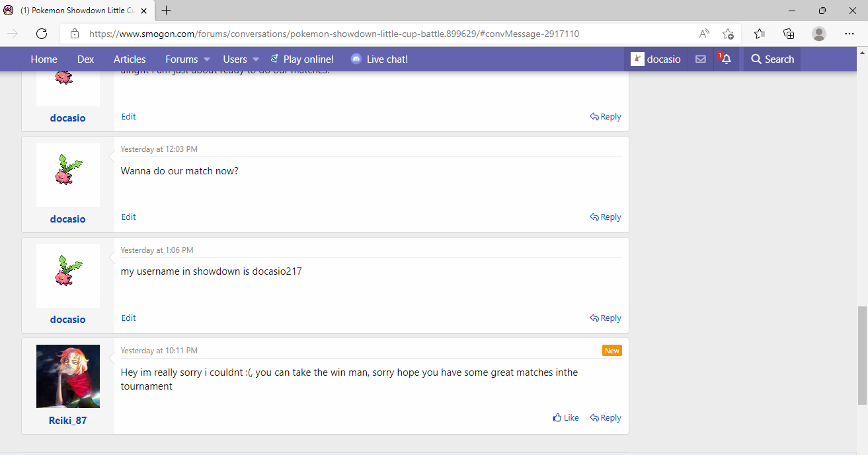The image size is (868, 455).
Task: Open the browser Collections icon
Action: pos(789,34)
